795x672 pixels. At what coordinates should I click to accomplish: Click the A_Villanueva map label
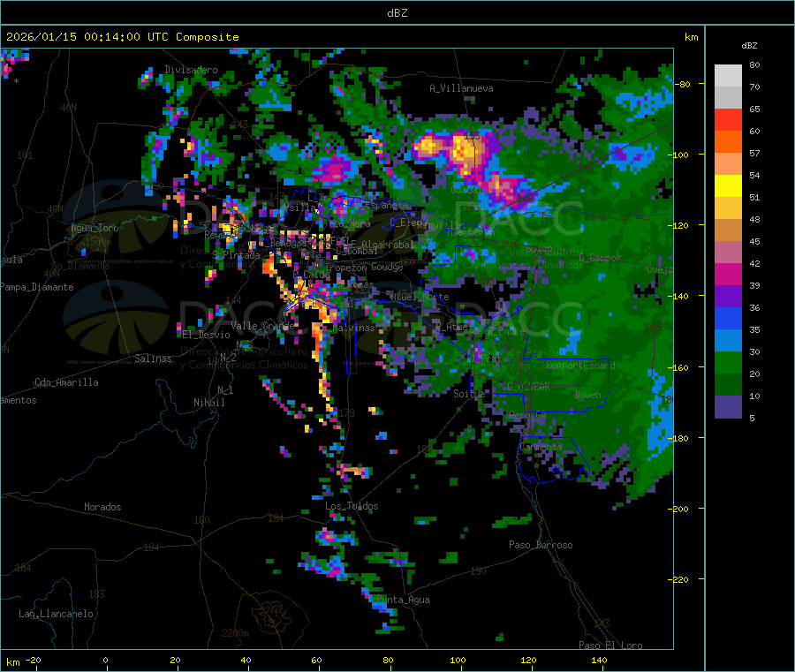point(461,88)
